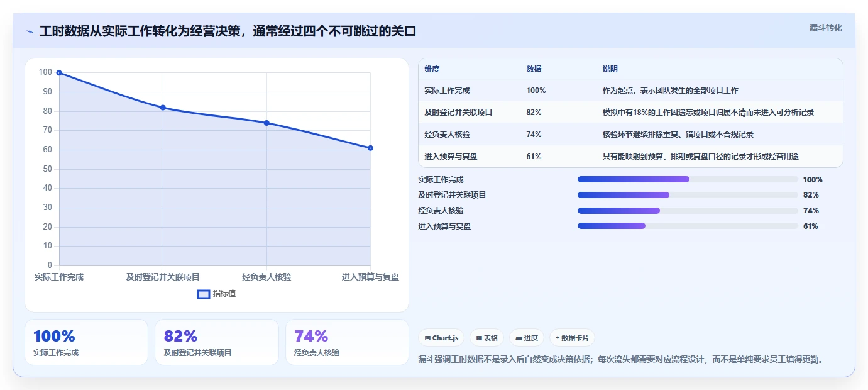Click the x-axis label 实际工作完成
This screenshot has height=390, width=868.
pos(59,277)
